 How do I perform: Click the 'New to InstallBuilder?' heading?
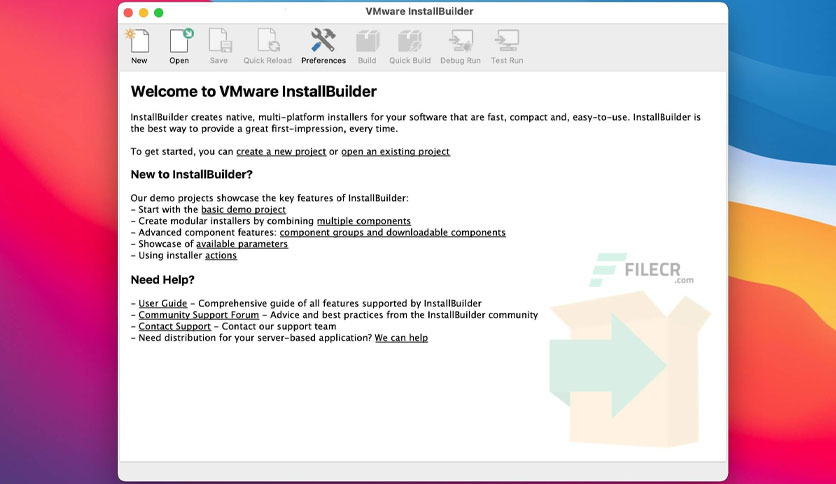pyautogui.click(x=191, y=174)
